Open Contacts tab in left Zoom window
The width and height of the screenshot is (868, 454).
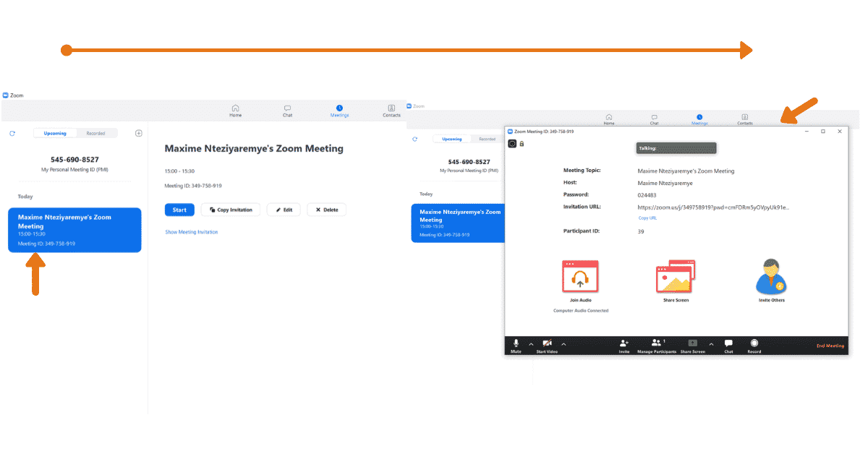391,111
